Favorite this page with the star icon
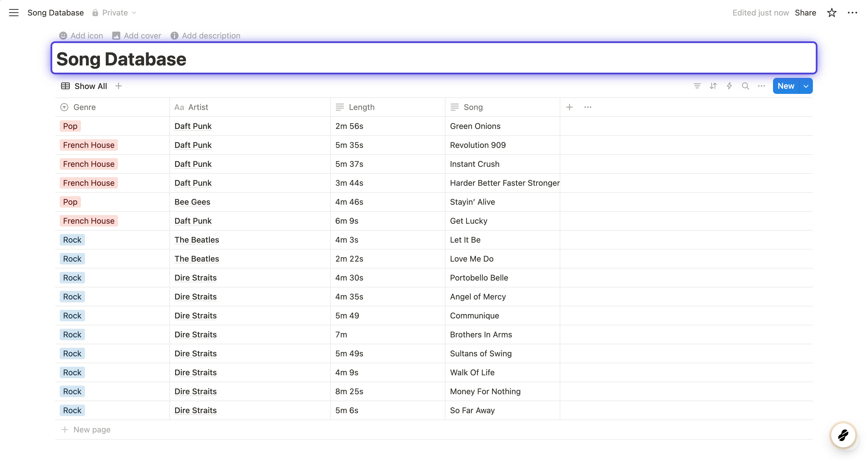 click(832, 13)
